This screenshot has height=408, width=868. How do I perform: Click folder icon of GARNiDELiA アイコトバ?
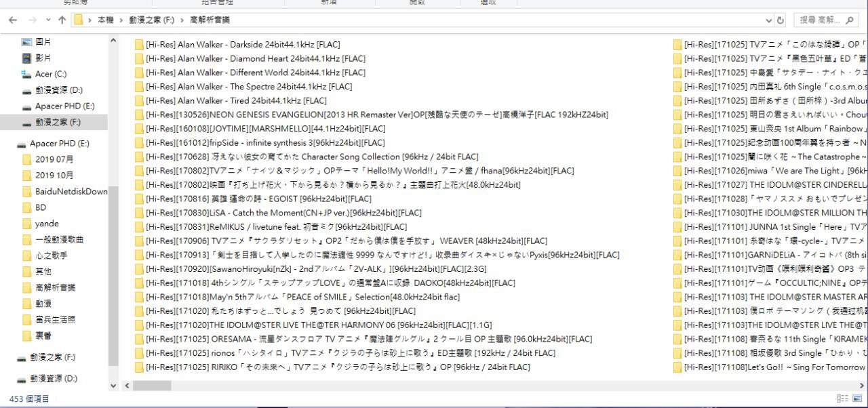pos(677,255)
